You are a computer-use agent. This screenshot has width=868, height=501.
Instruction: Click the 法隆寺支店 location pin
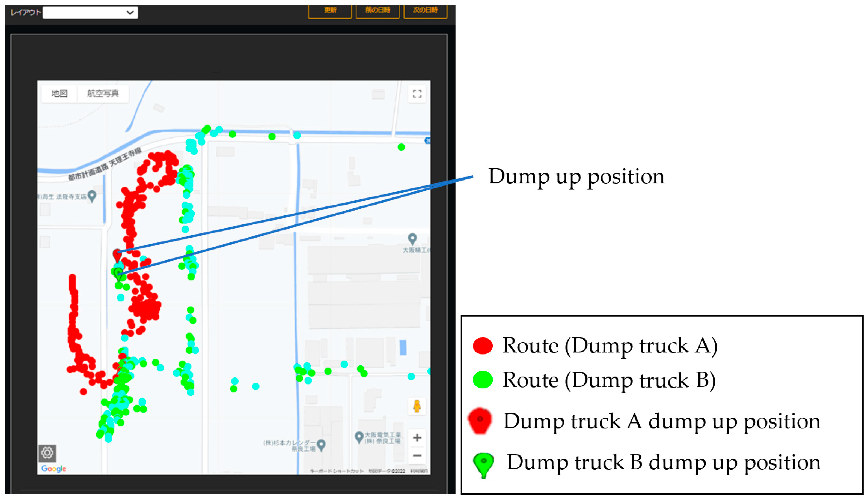(92, 196)
